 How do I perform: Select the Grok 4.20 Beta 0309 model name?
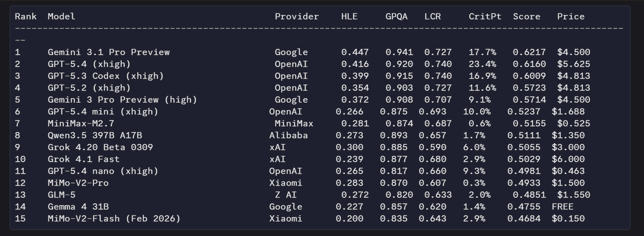[x=100, y=147]
